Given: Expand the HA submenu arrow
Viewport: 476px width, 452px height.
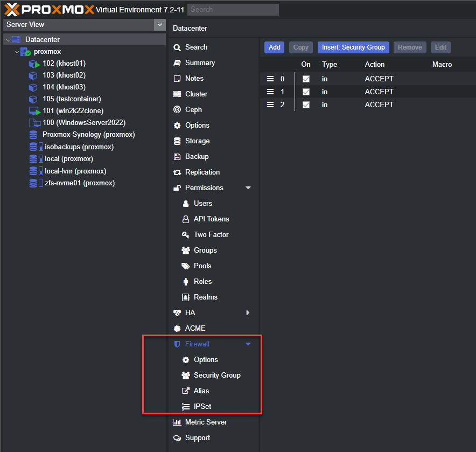Looking at the screenshot, I should tap(248, 313).
